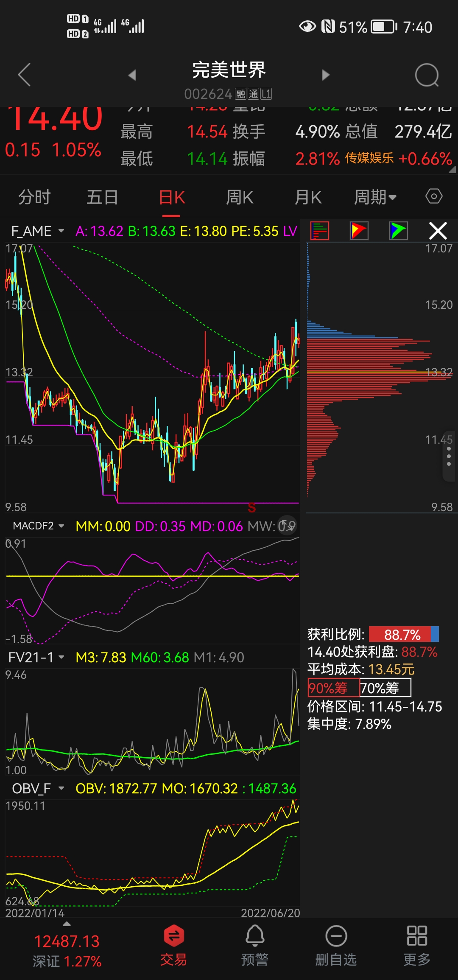Select the red bar chip distribution icon
This screenshot has height=980, width=458.
320,231
